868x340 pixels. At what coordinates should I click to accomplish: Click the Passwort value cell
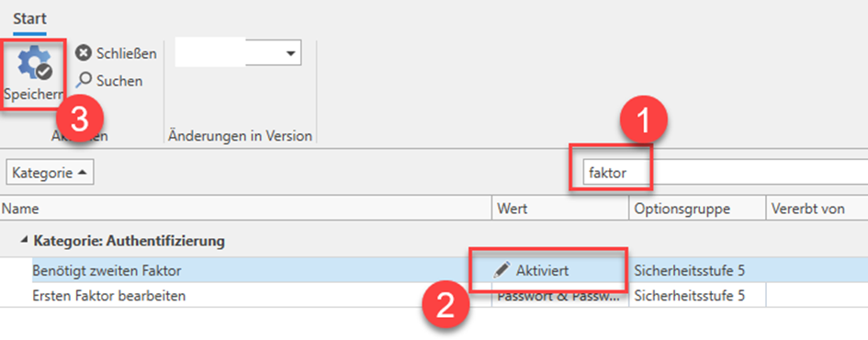559,296
